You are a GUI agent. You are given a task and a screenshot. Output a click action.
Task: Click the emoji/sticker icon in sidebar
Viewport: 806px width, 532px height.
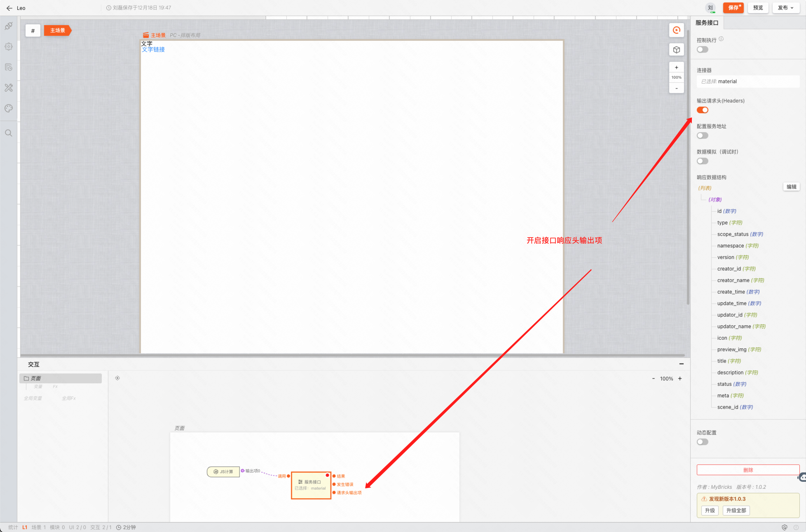pyautogui.click(x=9, y=108)
